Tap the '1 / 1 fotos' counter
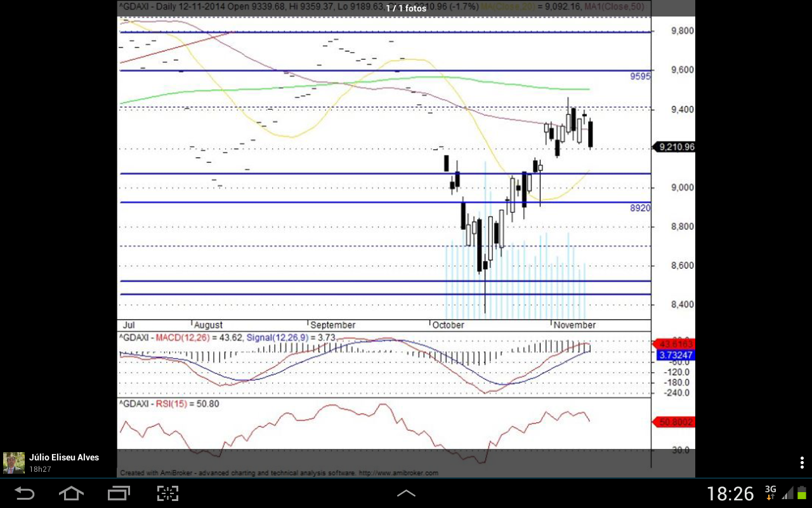812x508 pixels. (x=406, y=8)
